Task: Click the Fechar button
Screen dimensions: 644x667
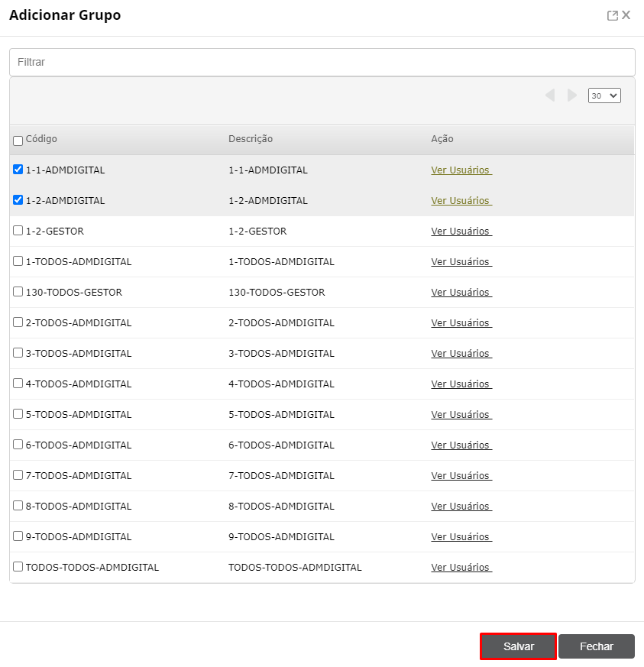Action: click(x=597, y=646)
